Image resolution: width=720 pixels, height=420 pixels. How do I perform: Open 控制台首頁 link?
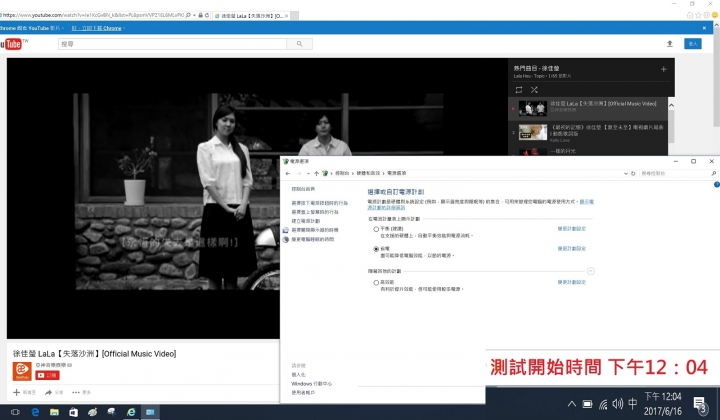point(303,189)
